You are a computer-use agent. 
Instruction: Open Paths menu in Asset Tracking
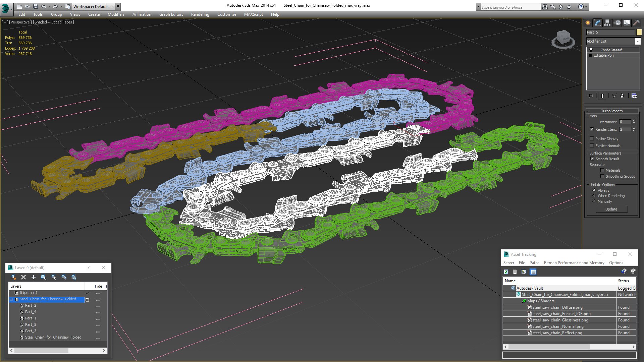point(534,263)
